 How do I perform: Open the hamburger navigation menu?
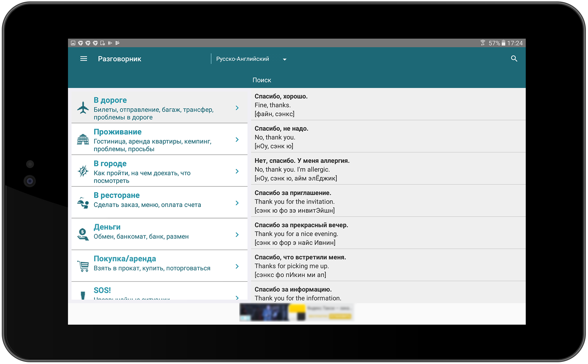(83, 59)
